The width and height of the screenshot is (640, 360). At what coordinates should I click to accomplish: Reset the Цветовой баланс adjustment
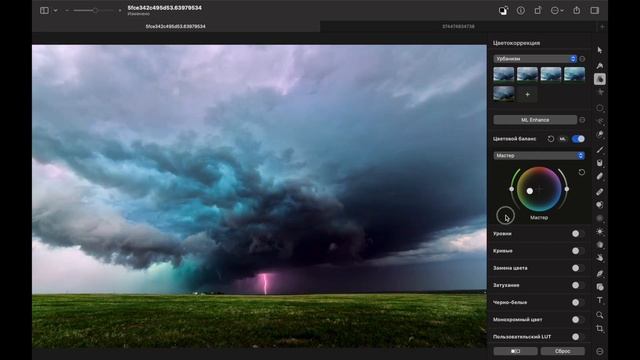click(x=551, y=139)
